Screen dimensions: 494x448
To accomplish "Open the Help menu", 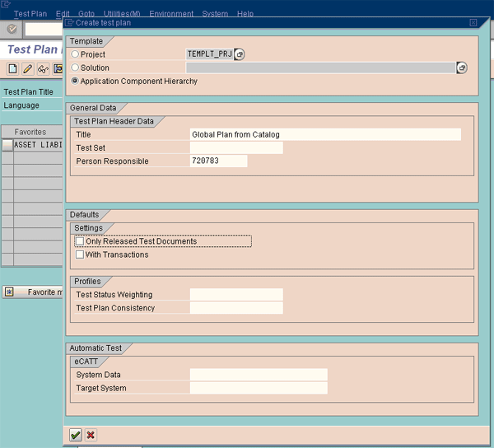I will [245, 14].
